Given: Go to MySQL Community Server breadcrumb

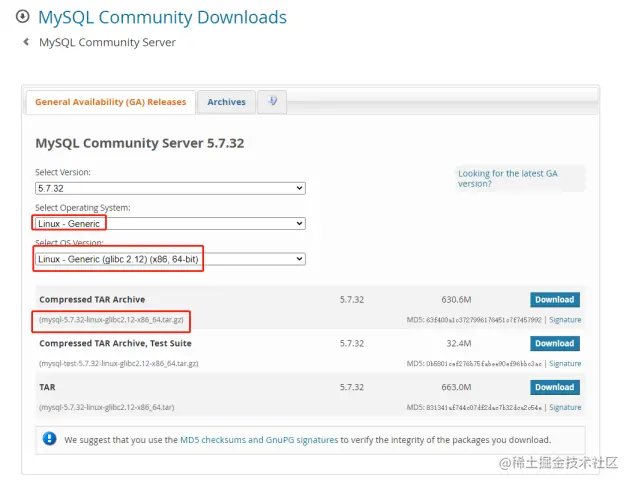Looking at the screenshot, I should point(107,42).
